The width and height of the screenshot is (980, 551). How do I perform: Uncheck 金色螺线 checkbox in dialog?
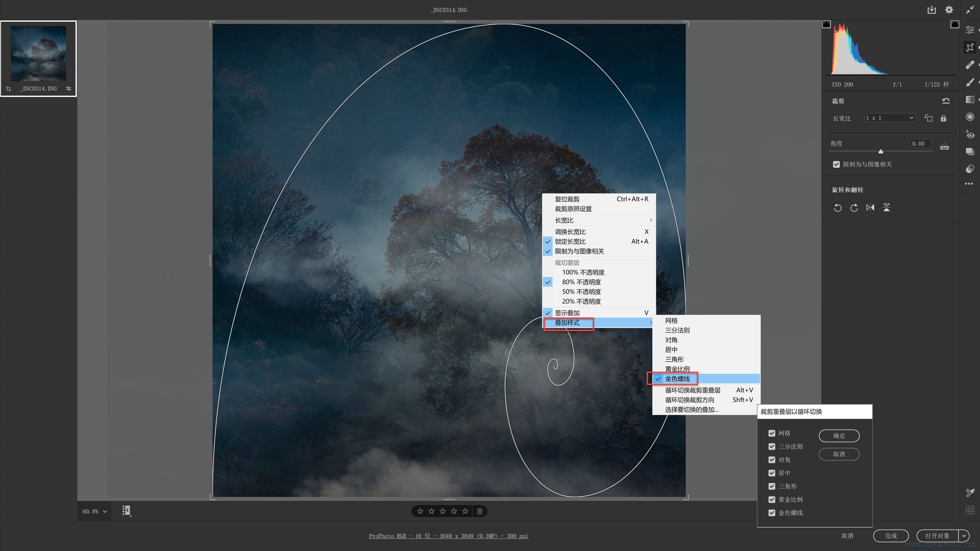coord(771,512)
